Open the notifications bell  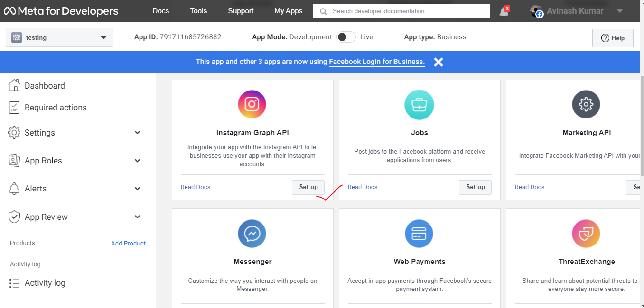coord(504,11)
